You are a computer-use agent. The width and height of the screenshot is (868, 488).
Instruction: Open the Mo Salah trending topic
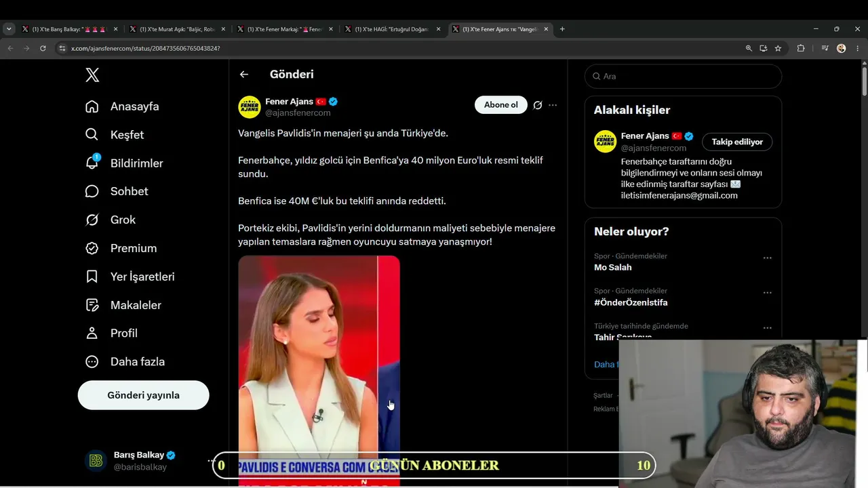(613, 268)
